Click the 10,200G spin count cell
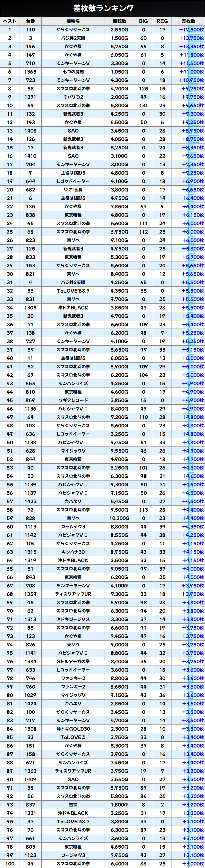This screenshot has width=205, height=868. 119,518
